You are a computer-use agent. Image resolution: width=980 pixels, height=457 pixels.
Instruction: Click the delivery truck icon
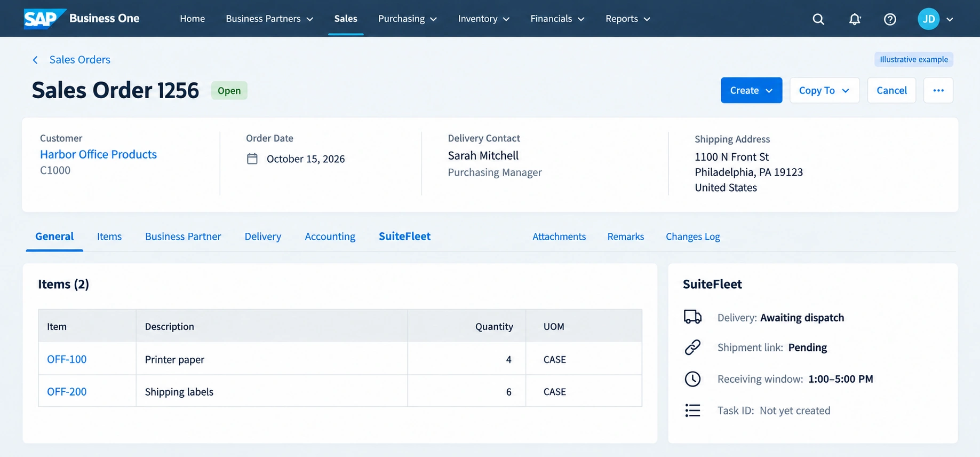(x=692, y=317)
